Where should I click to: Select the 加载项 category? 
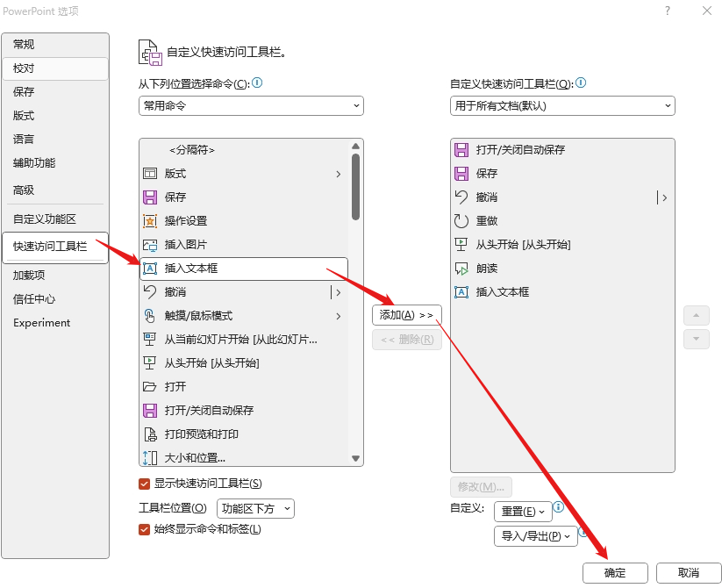tap(55, 276)
